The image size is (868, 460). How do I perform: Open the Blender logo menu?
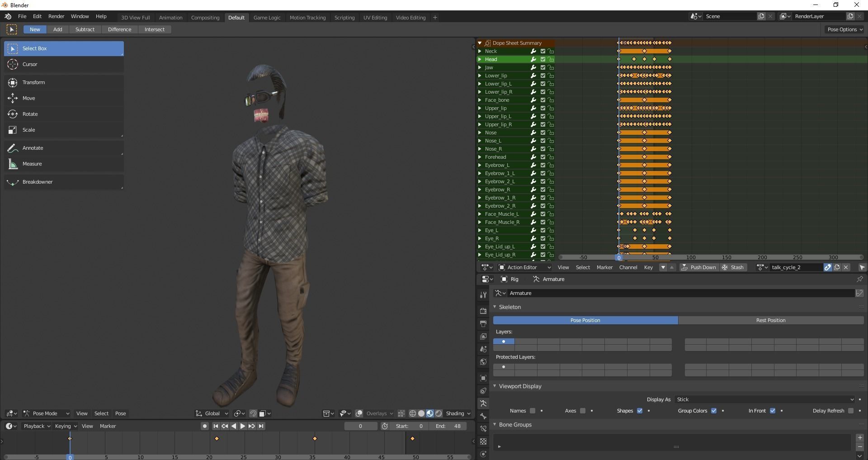pyautogui.click(x=8, y=16)
